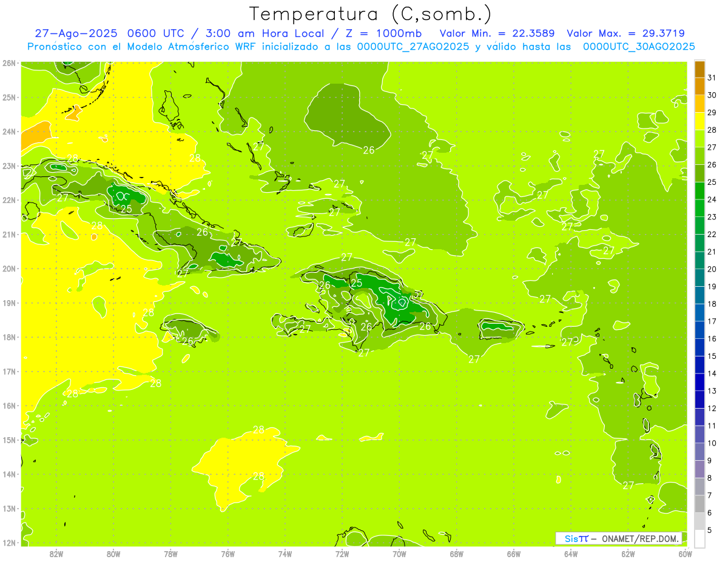This screenshot has width=728, height=562.
Task: Click the 'Z = 1000mb' level text
Action: coord(383,33)
